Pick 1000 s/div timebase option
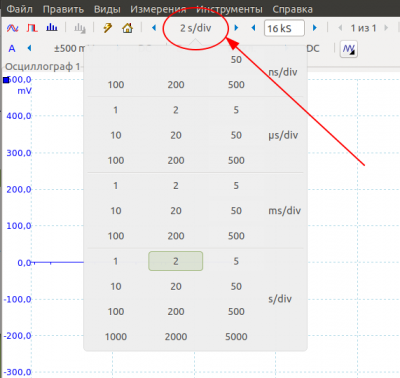Image resolution: width=400 pixels, height=378 pixels. [116, 337]
